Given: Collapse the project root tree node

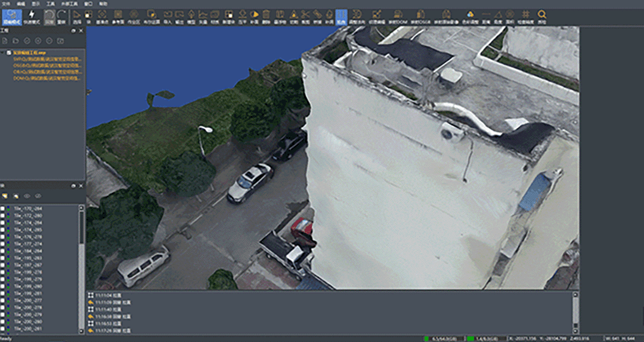Looking at the screenshot, I should click(3, 52).
